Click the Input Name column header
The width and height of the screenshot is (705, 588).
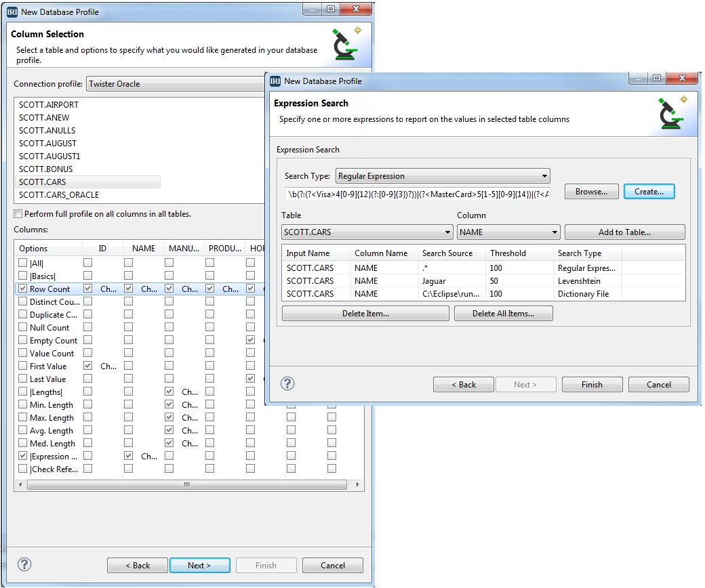click(316, 253)
